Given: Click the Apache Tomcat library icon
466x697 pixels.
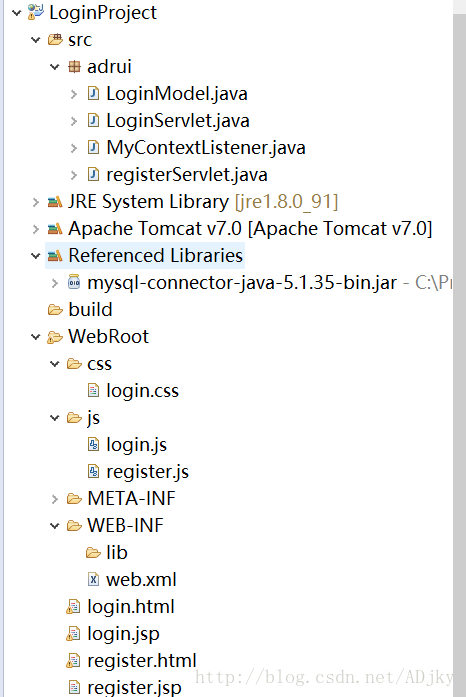Looking at the screenshot, I should click(55, 228).
